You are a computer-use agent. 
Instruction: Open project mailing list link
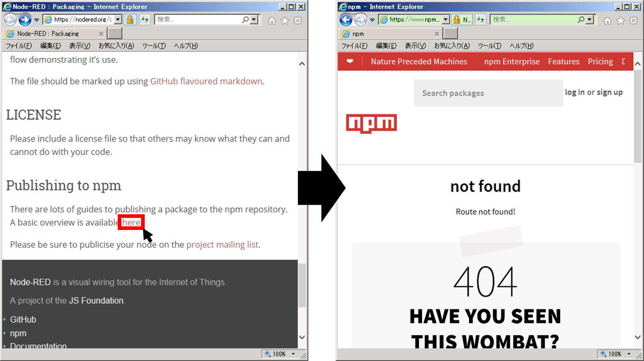click(x=222, y=244)
